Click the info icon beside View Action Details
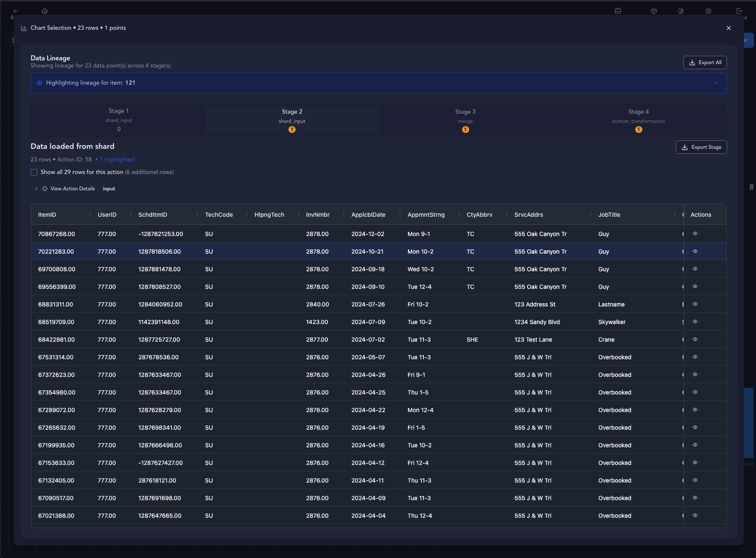The width and height of the screenshot is (756, 558). coord(45,189)
